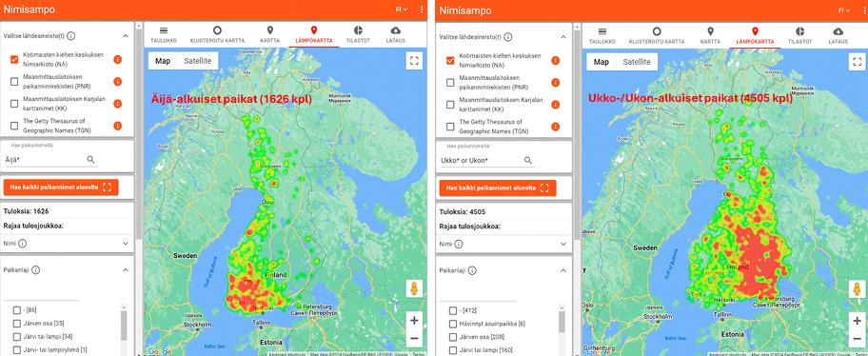
Task: Check Getty Thesaurus (TGN) in left window
Action: (14, 126)
